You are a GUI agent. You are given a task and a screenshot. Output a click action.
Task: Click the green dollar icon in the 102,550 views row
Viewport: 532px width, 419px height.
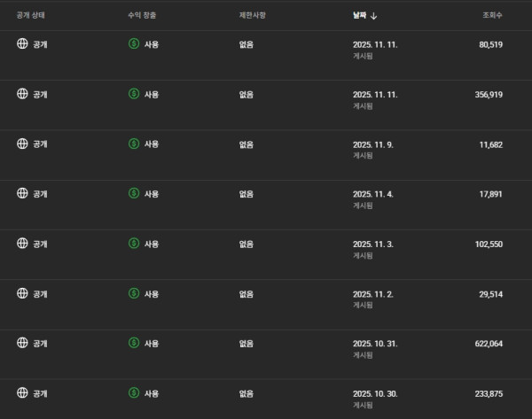click(x=134, y=243)
